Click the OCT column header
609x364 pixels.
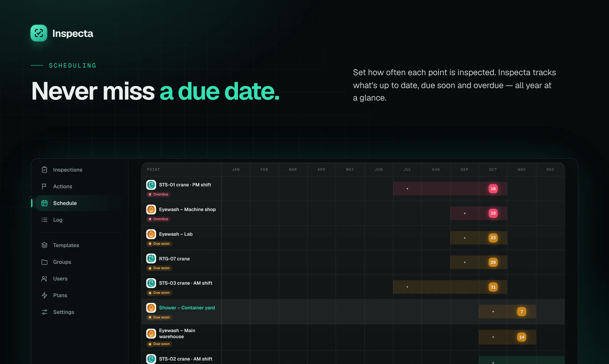point(493,170)
